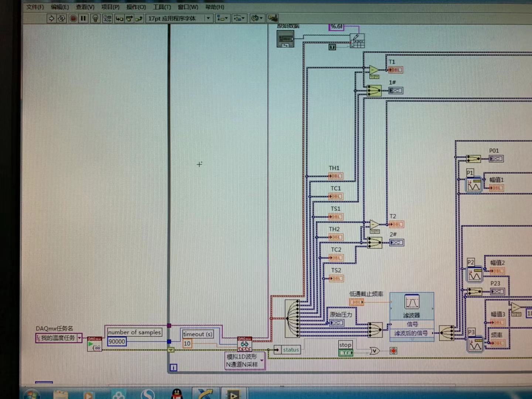Expand the Align Objects dropdown
The height and width of the screenshot is (399, 532).
222,18
